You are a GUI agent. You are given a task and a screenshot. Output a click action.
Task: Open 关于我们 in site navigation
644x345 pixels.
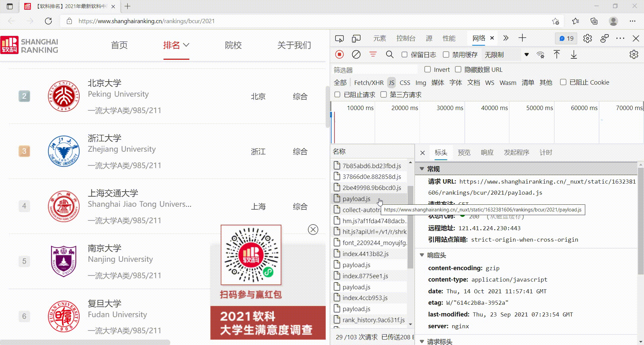point(294,45)
